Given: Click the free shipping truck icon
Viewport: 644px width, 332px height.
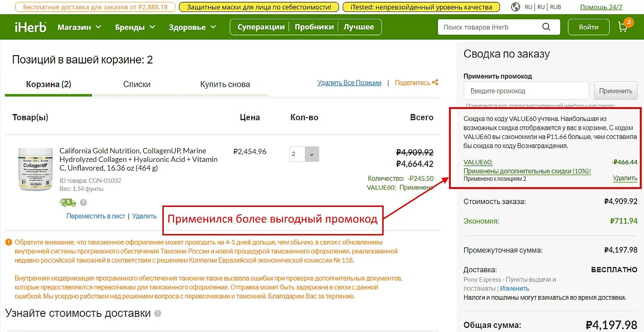Looking at the screenshot, I should pyautogui.click(x=68, y=202).
